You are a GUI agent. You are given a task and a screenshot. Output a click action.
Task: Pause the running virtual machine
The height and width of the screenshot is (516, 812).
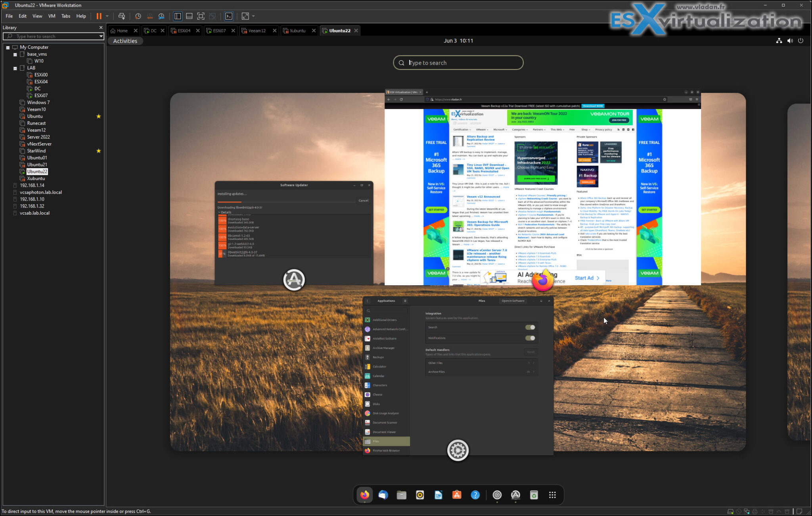click(100, 16)
